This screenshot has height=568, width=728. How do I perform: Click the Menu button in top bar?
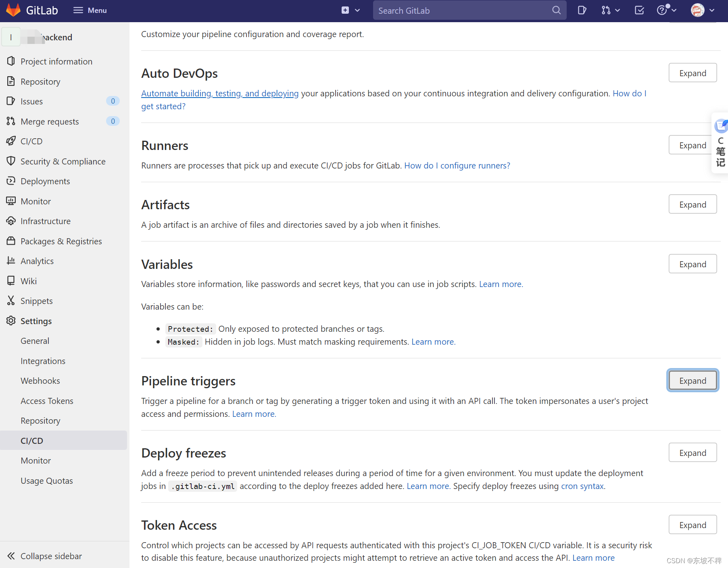pyautogui.click(x=90, y=10)
